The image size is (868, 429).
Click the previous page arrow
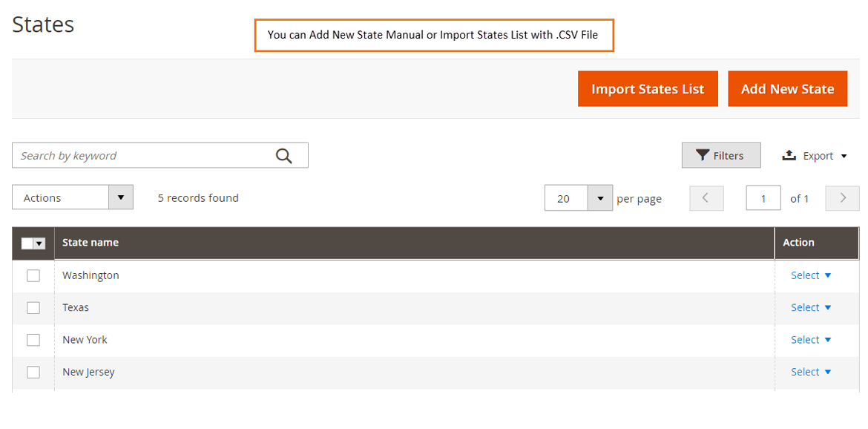pyautogui.click(x=706, y=198)
